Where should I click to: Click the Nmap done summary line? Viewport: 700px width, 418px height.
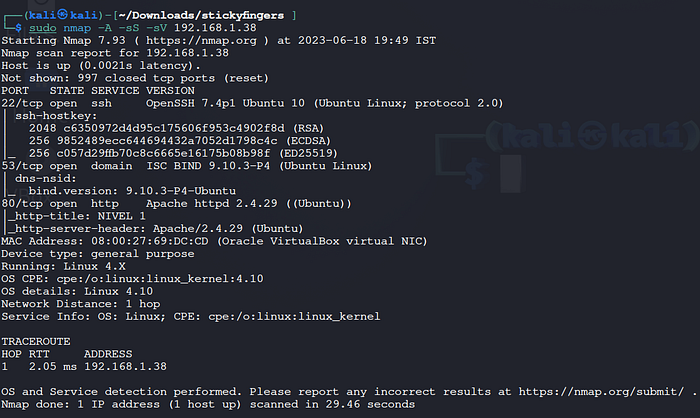pyautogui.click(x=208, y=403)
